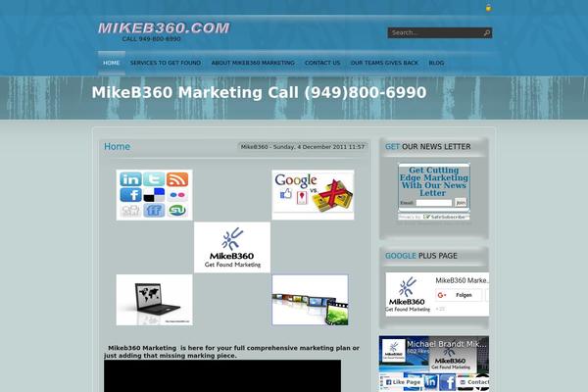Image resolution: width=588 pixels, height=392 pixels.
Task: Open Our Teams Gives Back menu
Action: coord(384,63)
